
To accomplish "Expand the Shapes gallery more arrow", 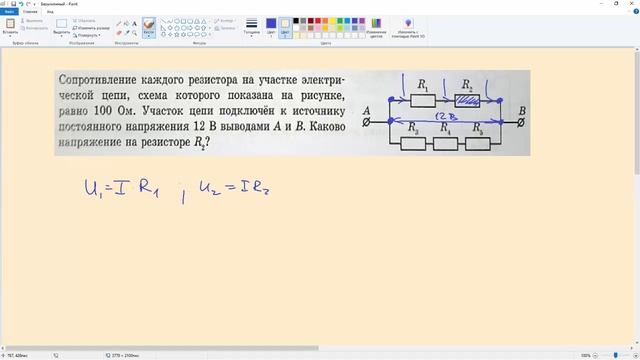I will tap(210, 35).
